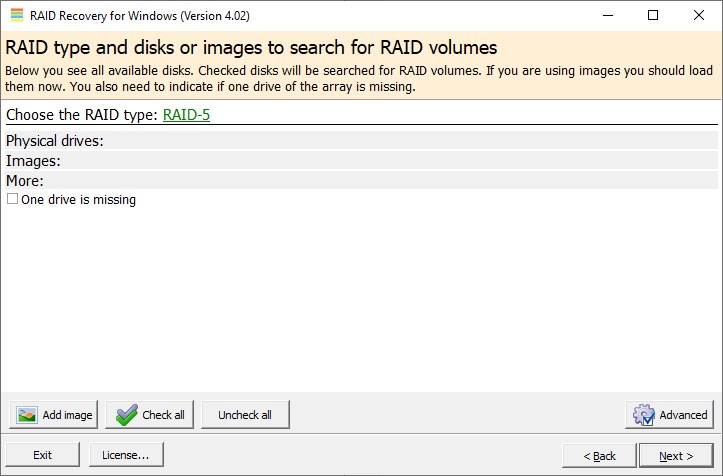Click the Add image picture icon

pyautogui.click(x=27, y=415)
